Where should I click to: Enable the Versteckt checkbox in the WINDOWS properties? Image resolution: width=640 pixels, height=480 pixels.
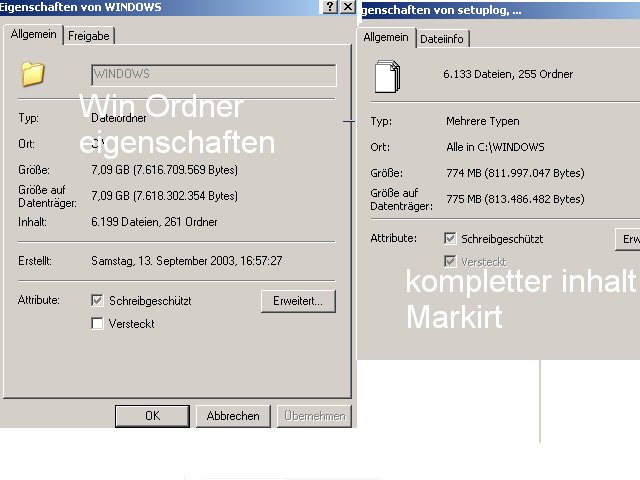tap(97, 323)
